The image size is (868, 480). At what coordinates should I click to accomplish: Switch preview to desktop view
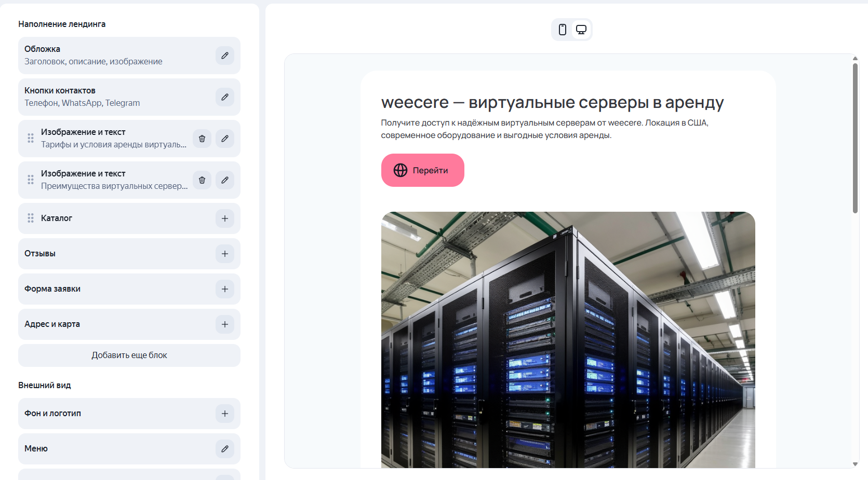click(581, 30)
